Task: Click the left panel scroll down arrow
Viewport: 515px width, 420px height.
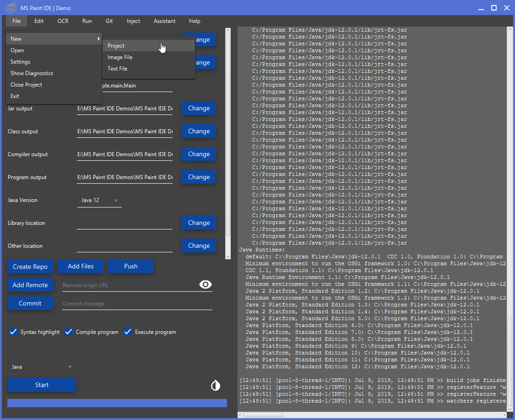Action: pos(228,256)
